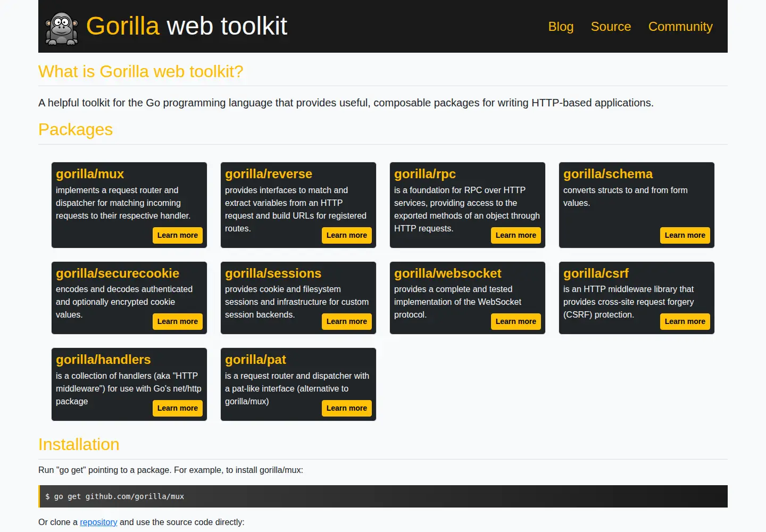Click the Gorilla web toolkit site title
Viewport: 766px width, 532px height.
point(187,26)
